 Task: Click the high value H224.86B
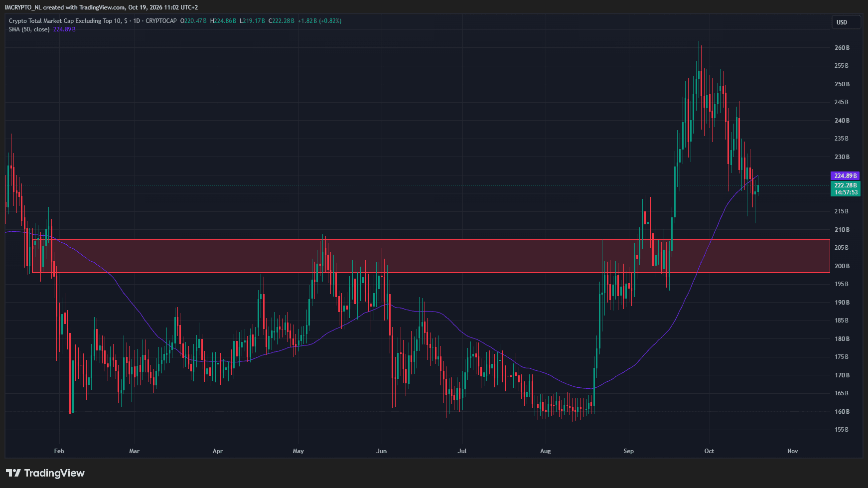pyautogui.click(x=223, y=21)
